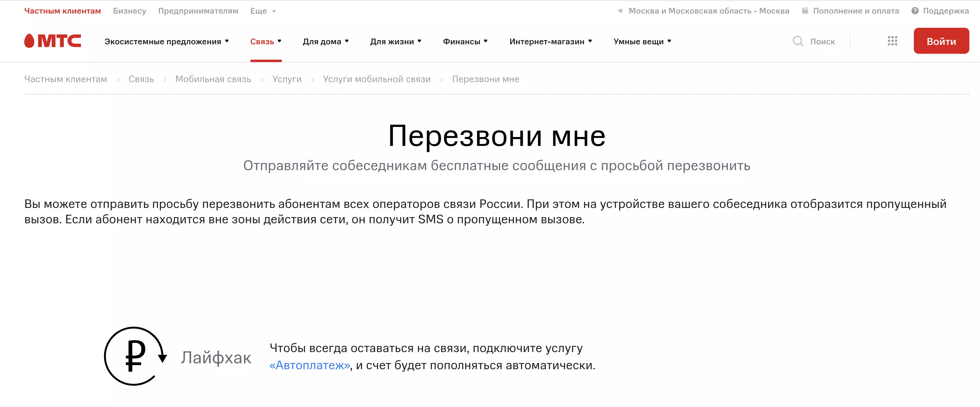Open the «Автоплатеж» link
The width and height of the screenshot is (980, 407).
(x=310, y=365)
